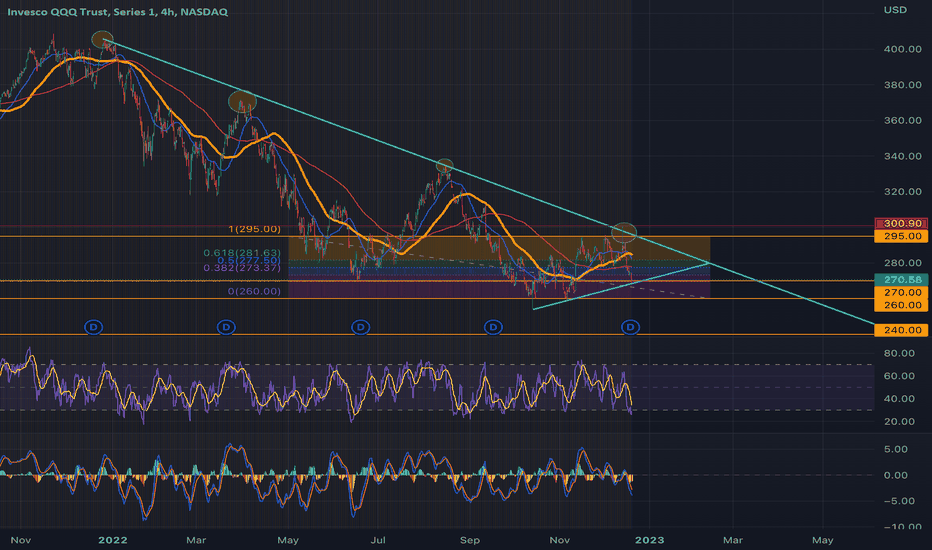Viewport: 932px width, 550px height.
Task: Click the green 270.58 current price label
Action: pos(901,279)
